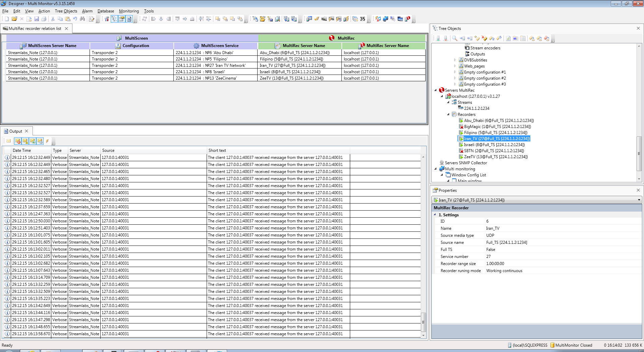Image resolution: width=644 pixels, height=352 pixels.
Task: Open the Monitoring menu
Action: 129,11
